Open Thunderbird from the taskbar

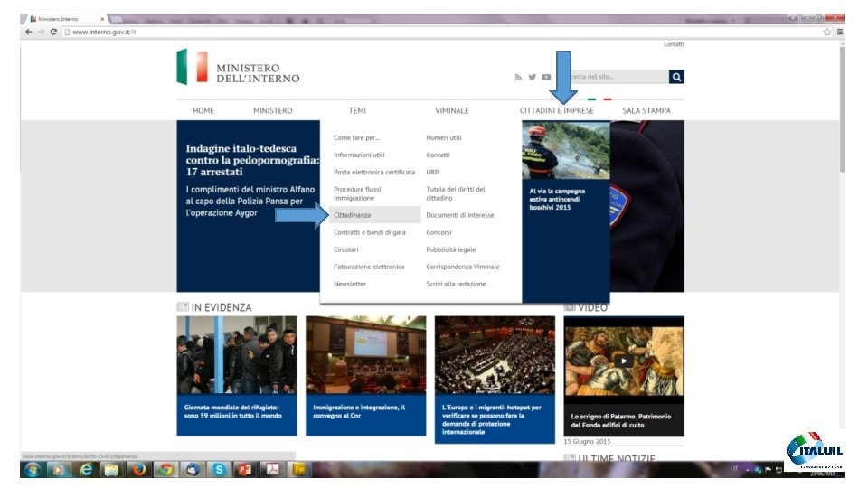(192, 470)
